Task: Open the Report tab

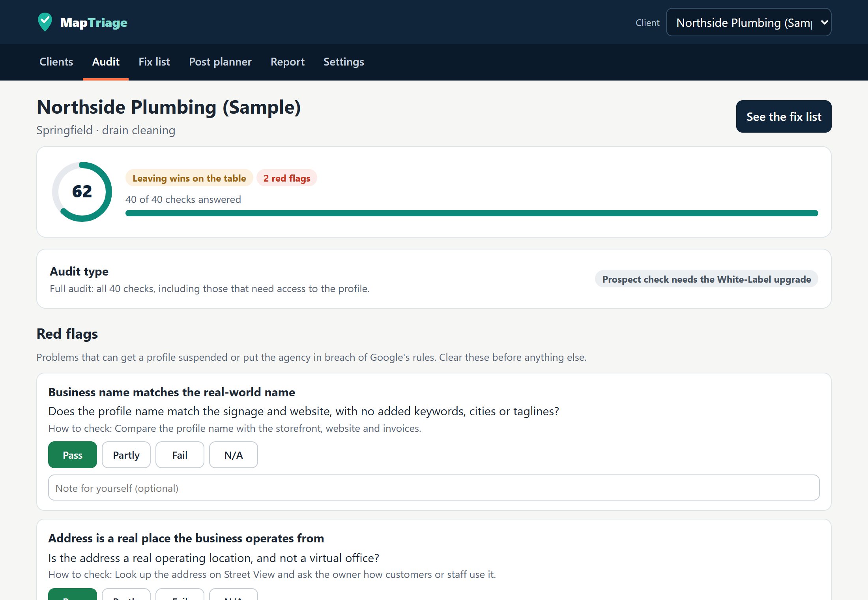Action: pos(287,62)
